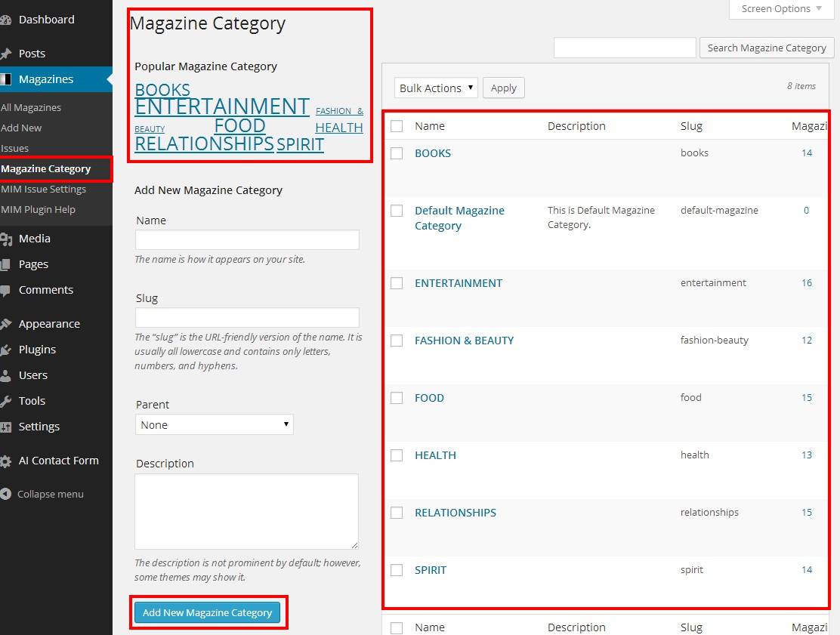
Task: Click the Collapse menu label
Action: [x=51, y=495]
